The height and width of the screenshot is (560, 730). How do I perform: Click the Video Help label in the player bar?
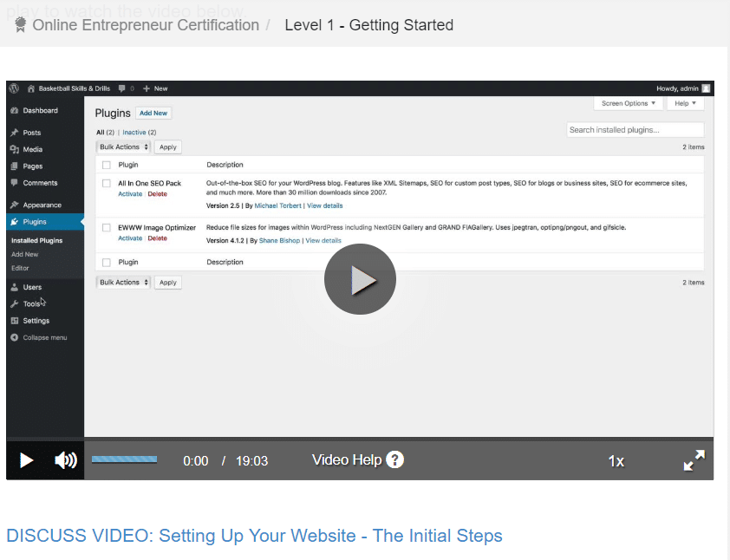347,460
